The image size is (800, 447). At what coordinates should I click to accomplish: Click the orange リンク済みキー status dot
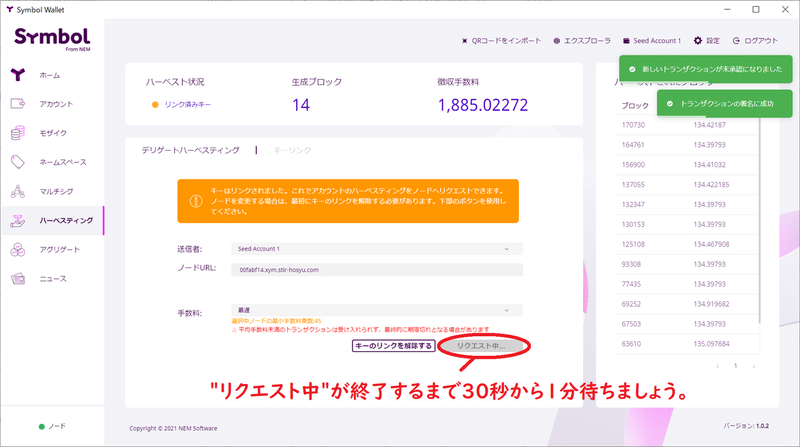tap(155, 105)
